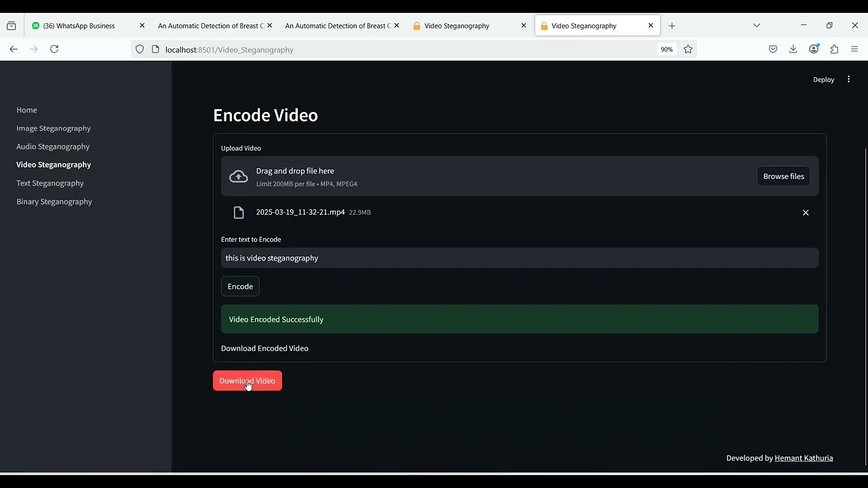This screenshot has width=868, height=488.
Task: Click the uploaded video file icon
Action: click(239, 213)
